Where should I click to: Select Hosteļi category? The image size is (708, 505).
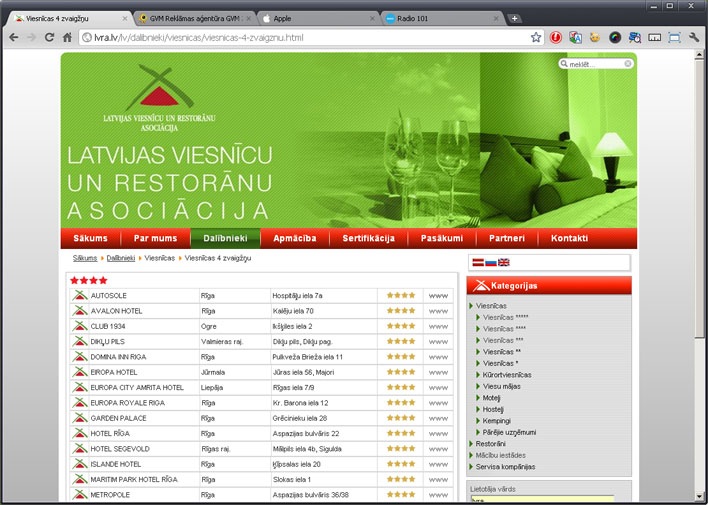[x=493, y=409]
